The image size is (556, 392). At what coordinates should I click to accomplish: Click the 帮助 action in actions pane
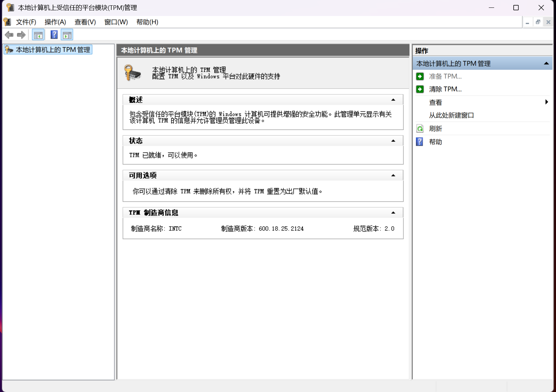pos(435,142)
